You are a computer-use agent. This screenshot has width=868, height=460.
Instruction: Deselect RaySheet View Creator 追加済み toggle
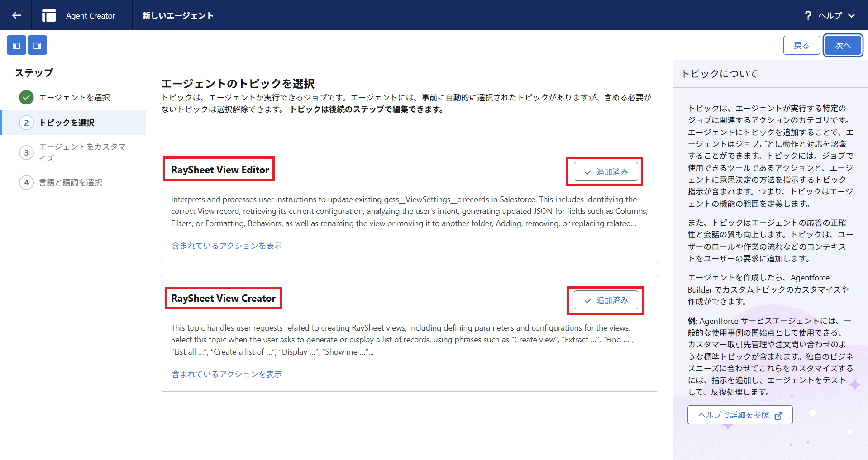tap(606, 300)
